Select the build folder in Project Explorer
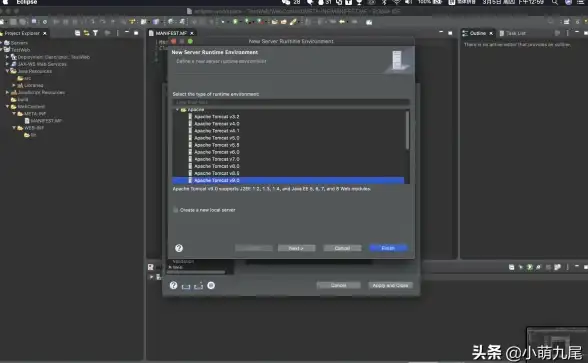The width and height of the screenshot is (588, 363). point(20,99)
